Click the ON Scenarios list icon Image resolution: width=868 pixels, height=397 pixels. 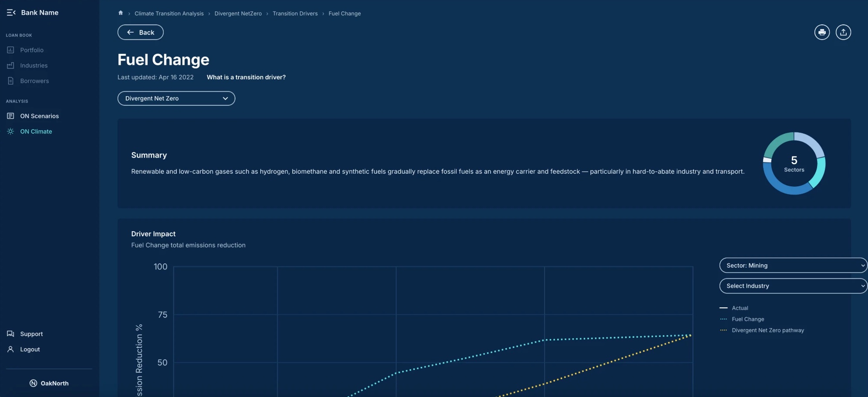tap(10, 116)
